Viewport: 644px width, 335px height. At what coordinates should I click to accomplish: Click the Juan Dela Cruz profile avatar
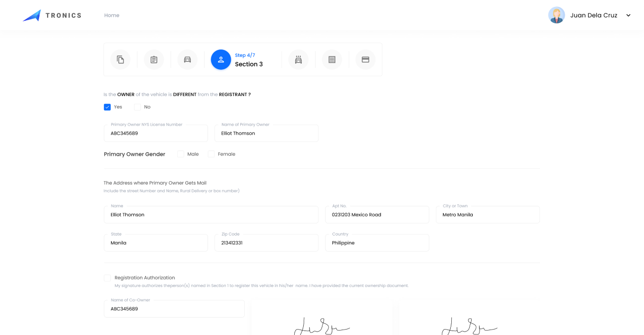[556, 15]
